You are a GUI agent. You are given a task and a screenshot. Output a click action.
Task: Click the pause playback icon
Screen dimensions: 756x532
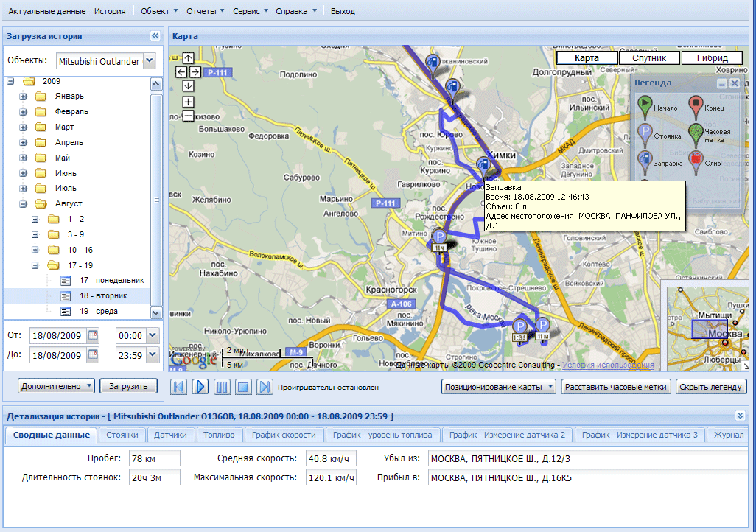(222, 387)
